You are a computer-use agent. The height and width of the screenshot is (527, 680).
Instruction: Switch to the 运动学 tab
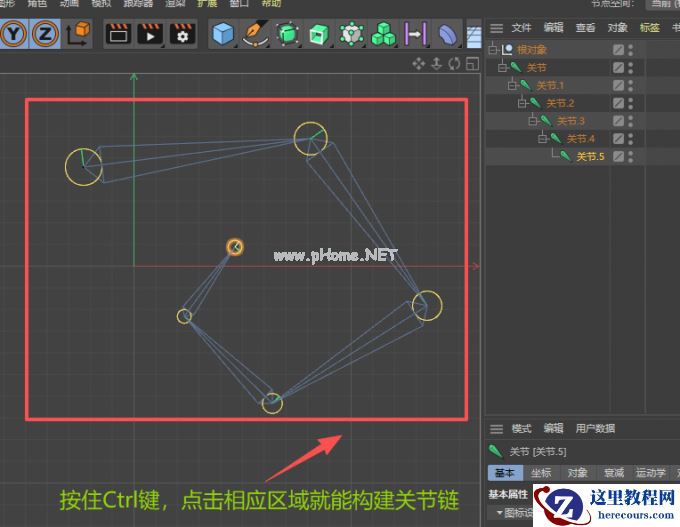coord(651,473)
